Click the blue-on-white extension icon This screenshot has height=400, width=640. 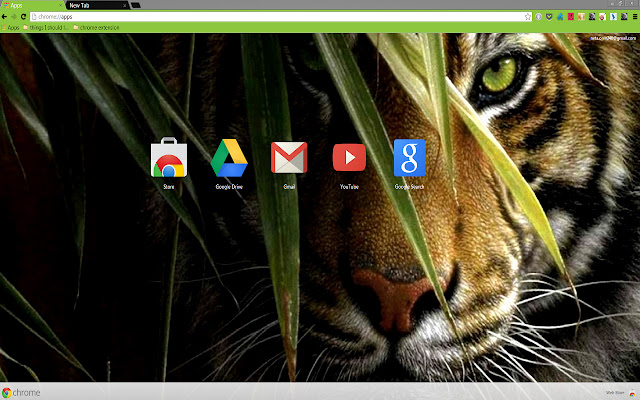tap(613, 17)
